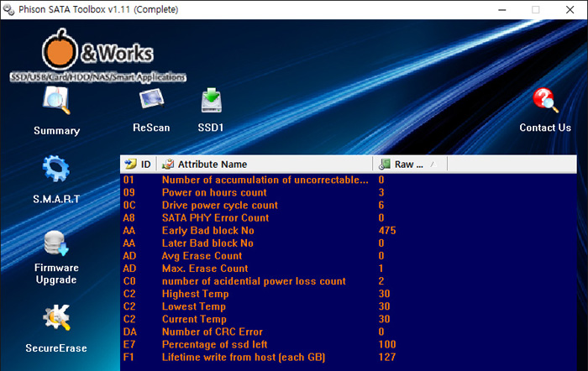Image resolution: width=588 pixels, height=371 pixels.
Task: Click the ID column header icon
Action: pos(130,164)
